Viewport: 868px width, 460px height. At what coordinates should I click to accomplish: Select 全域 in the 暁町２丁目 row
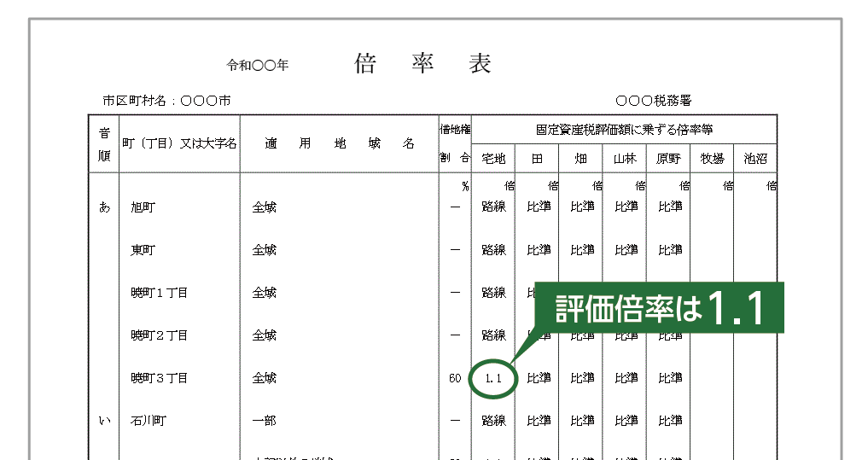click(x=264, y=335)
